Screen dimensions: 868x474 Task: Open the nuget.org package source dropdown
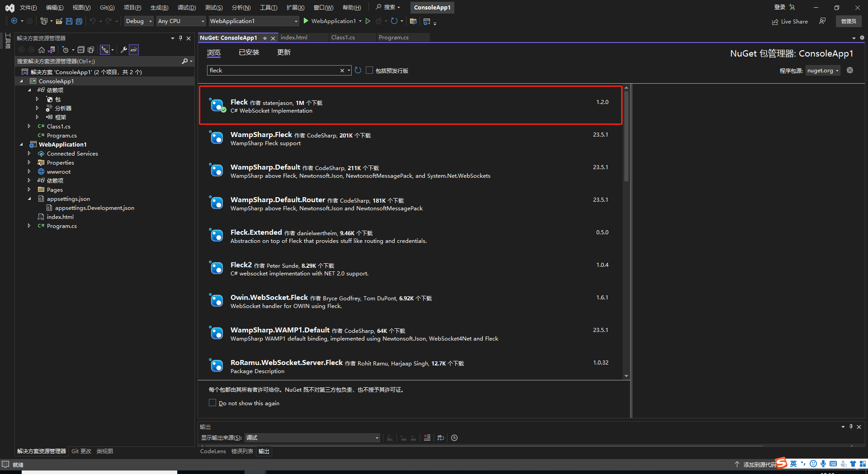(x=823, y=71)
